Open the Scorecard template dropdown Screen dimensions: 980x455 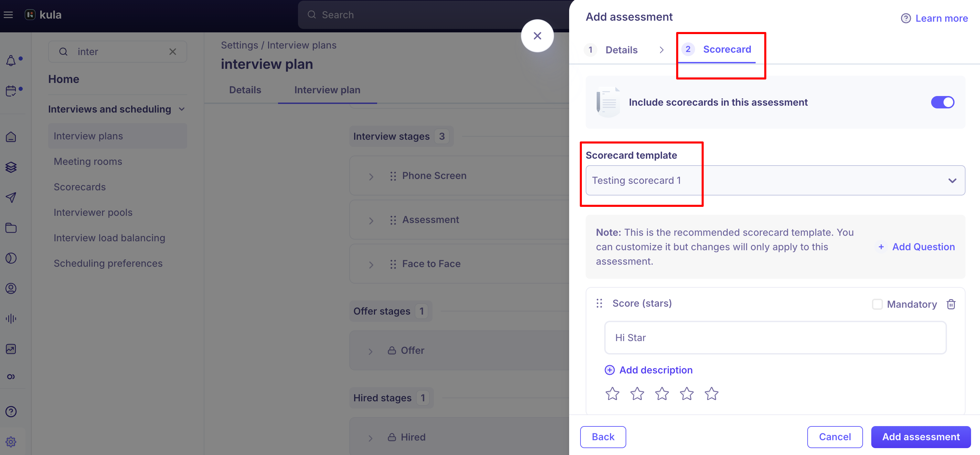coord(775,180)
